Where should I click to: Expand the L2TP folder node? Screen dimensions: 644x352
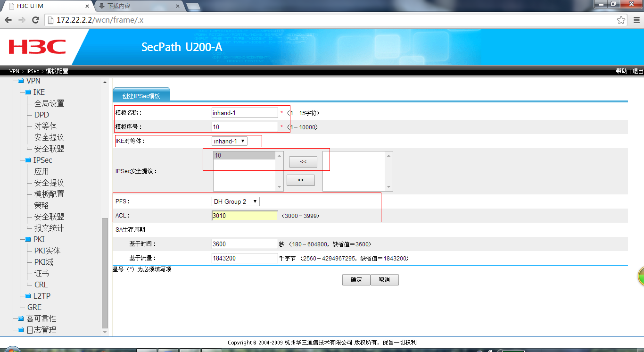tap(27, 296)
